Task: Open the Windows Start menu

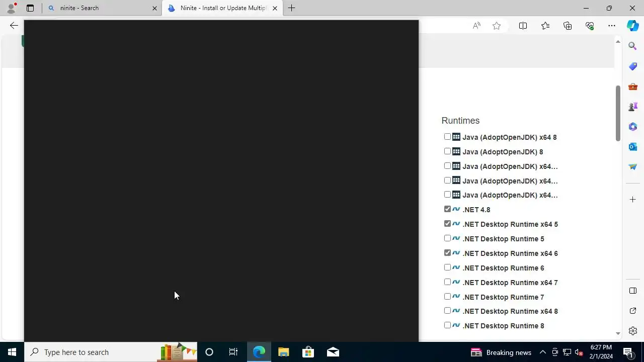Action: tap(12, 352)
